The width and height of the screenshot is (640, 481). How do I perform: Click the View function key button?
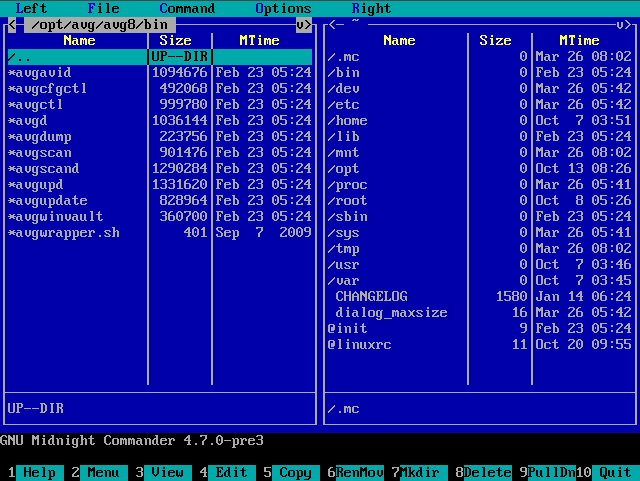pos(168,472)
